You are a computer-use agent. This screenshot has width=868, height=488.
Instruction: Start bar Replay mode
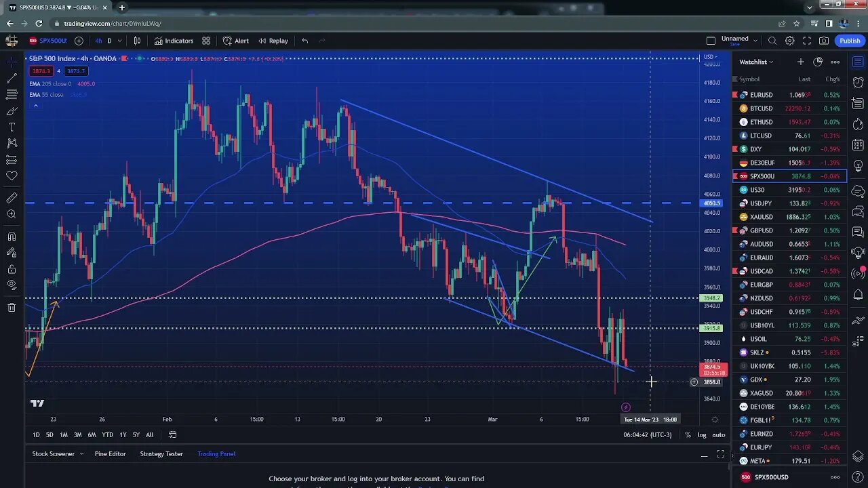pyautogui.click(x=273, y=41)
